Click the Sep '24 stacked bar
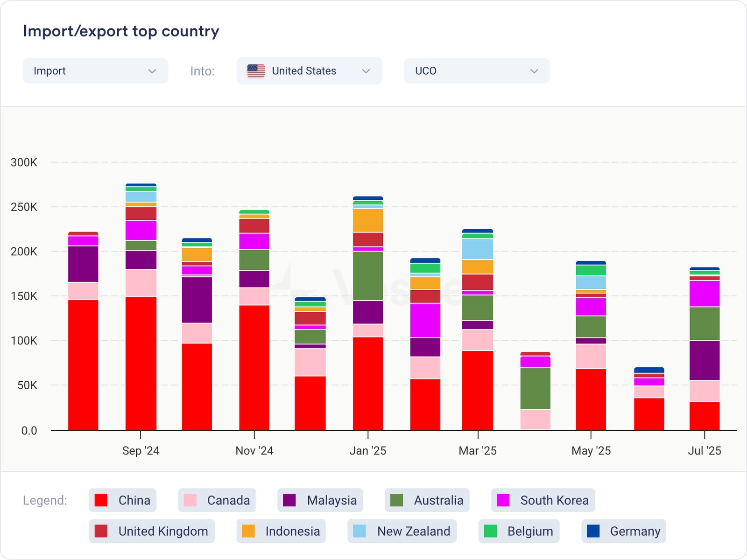The height and width of the screenshot is (560, 747). (x=141, y=308)
